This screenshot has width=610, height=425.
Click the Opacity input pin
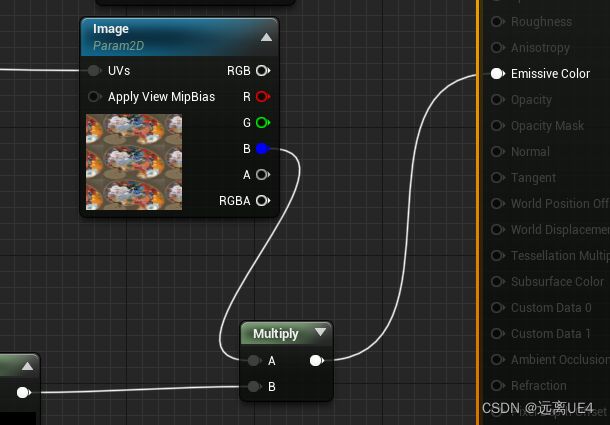[x=498, y=100]
